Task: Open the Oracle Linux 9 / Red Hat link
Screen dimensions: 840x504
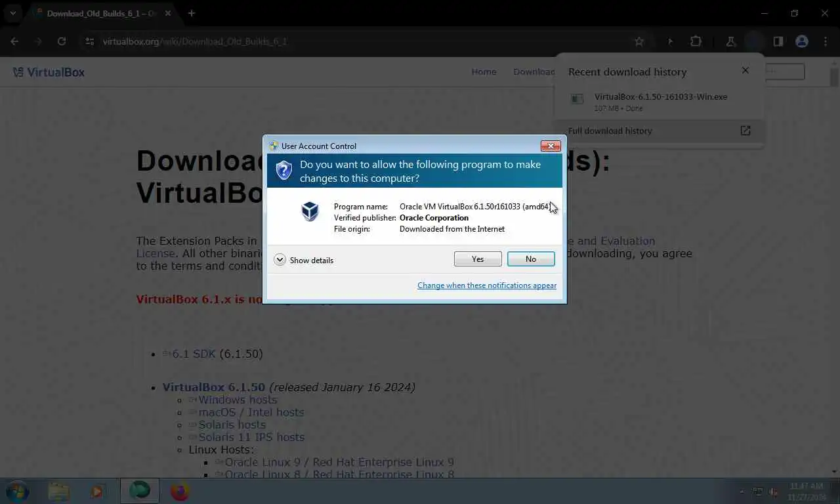Action: [x=339, y=462]
